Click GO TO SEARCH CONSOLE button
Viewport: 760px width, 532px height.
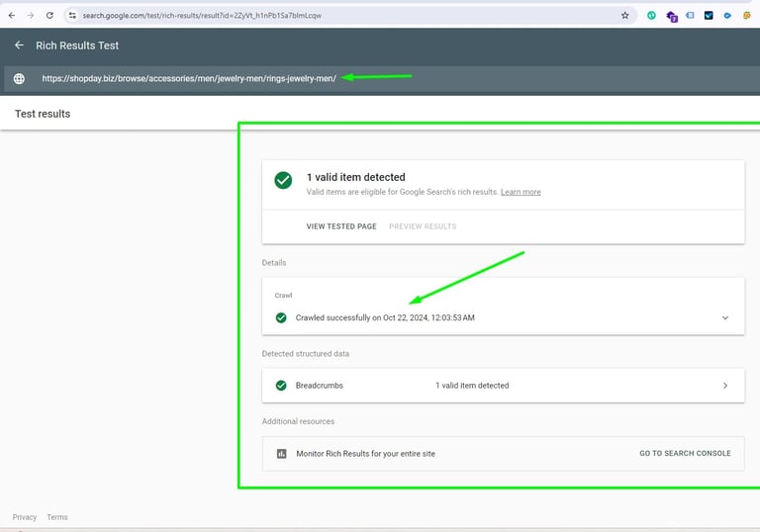(x=685, y=454)
